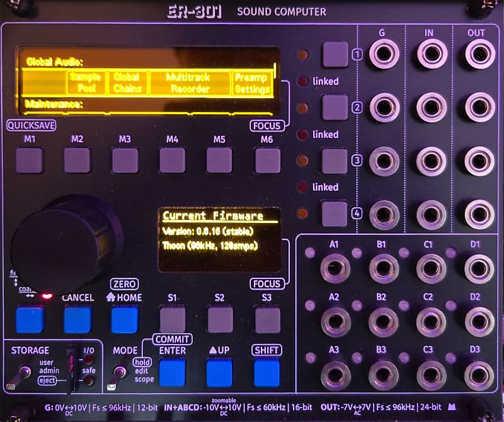The image size is (504, 422).
Task: Click the OUT jack of row 2
Action: (480, 107)
